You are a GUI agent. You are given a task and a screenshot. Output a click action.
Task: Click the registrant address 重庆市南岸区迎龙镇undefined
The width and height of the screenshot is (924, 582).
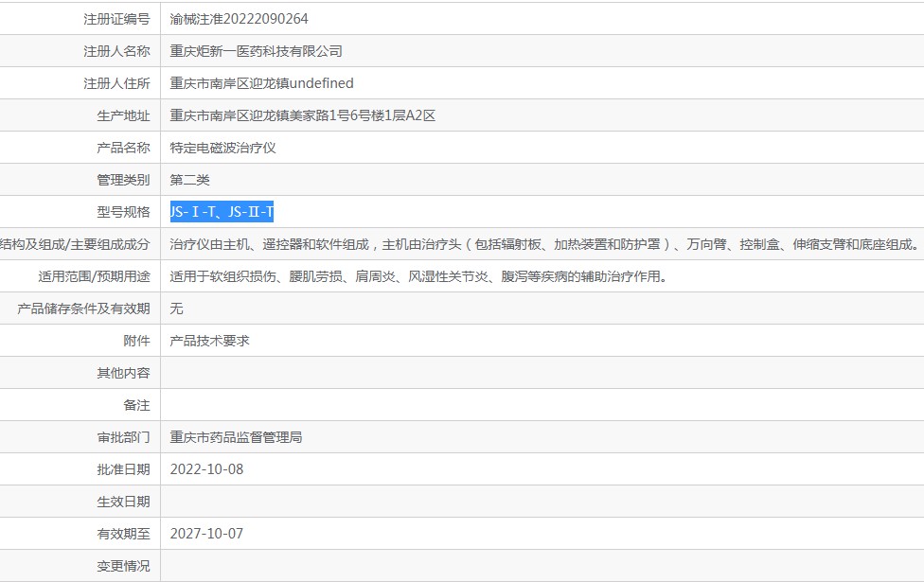tap(261, 83)
